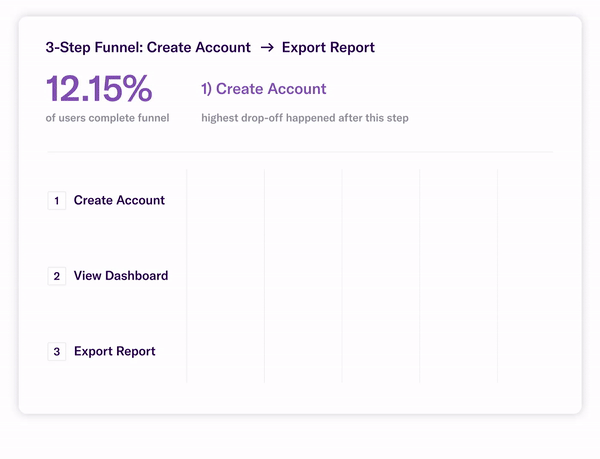The height and width of the screenshot is (459, 600).
Task: Click "Export Report" in the funnel title
Action: 328,48
